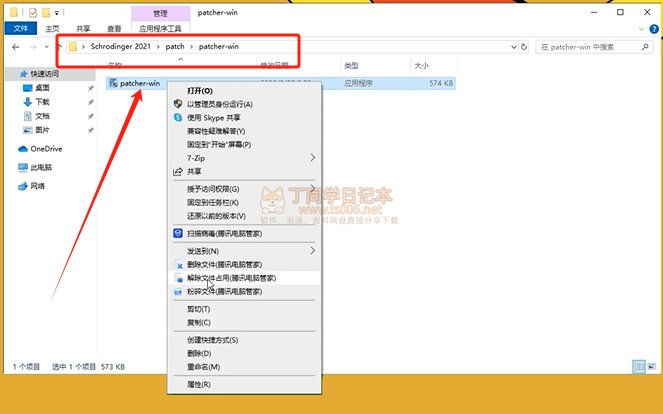This screenshot has height=414, width=663.
Task: Click Schrodinger 2021 in the address path
Action: coord(121,47)
